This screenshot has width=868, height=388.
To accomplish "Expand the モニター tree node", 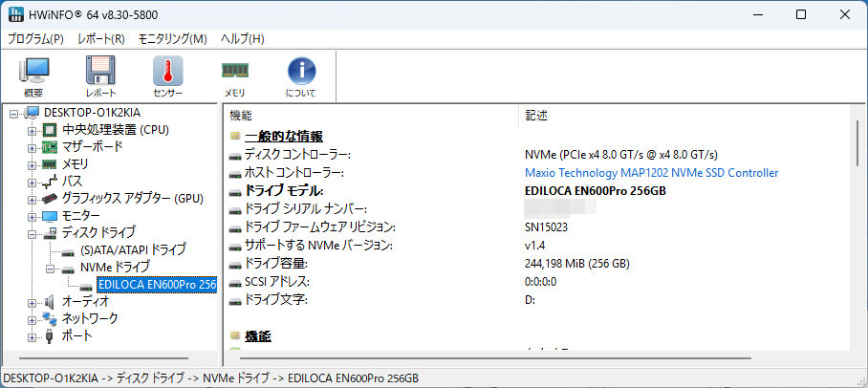I will [x=33, y=217].
